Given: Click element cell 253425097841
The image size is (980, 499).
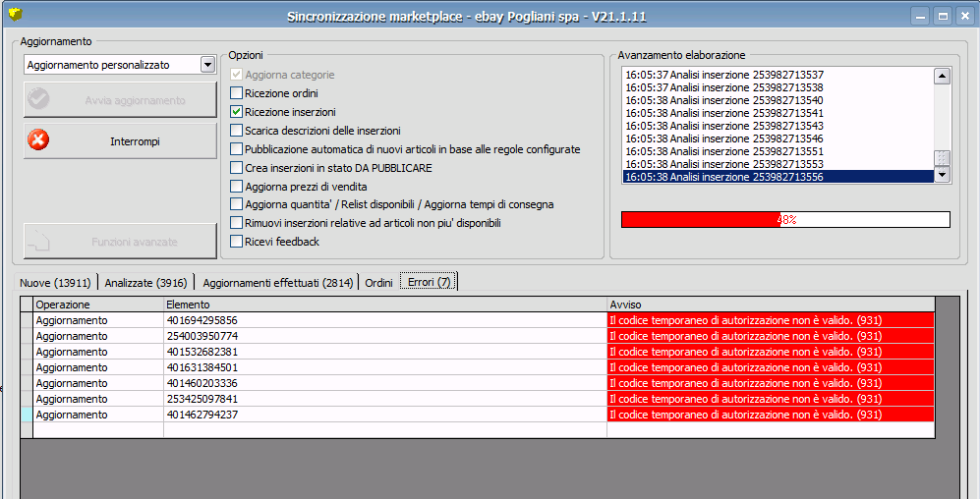Looking at the screenshot, I should [x=385, y=399].
